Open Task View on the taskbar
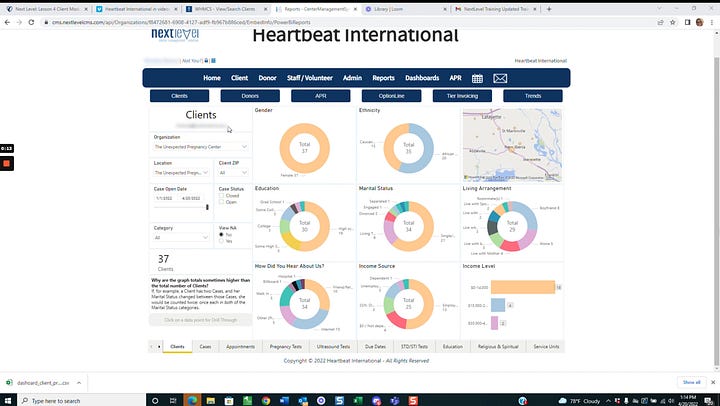 [x=173, y=400]
